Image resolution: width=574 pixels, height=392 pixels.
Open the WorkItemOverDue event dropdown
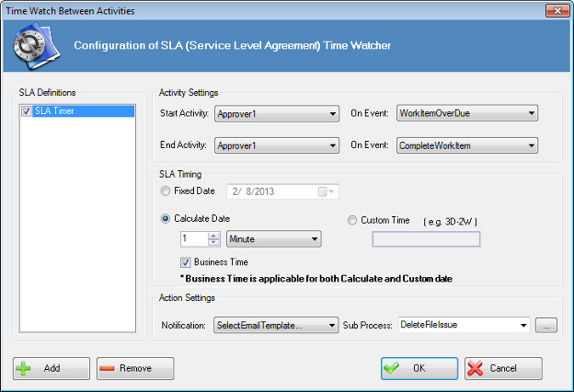point(531,114)
